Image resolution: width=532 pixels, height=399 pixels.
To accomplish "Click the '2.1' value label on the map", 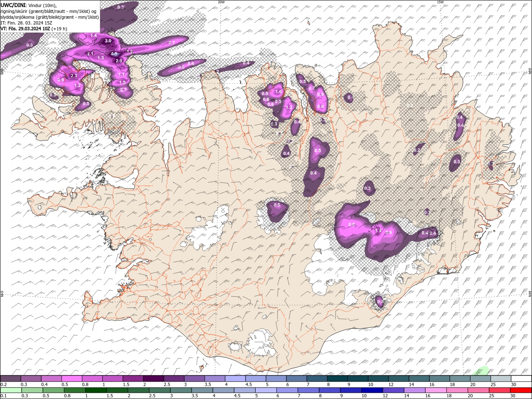I will point(90,54).
